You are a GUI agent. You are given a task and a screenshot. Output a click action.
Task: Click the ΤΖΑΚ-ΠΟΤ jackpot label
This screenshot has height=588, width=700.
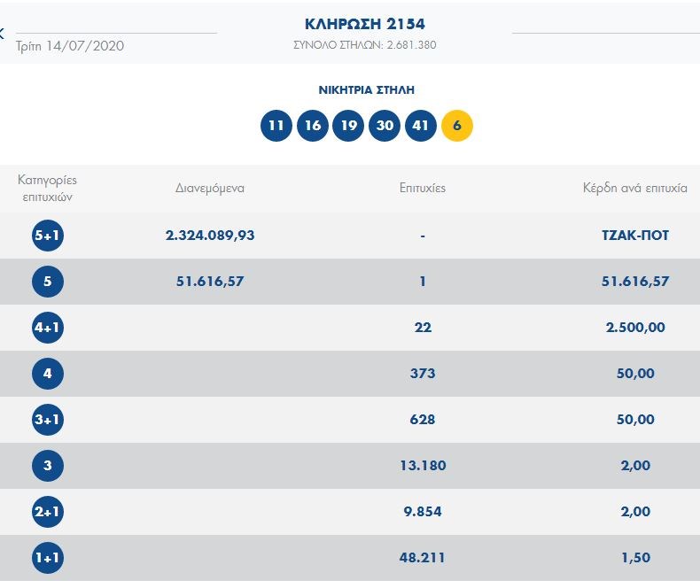(x=634, y=236)
